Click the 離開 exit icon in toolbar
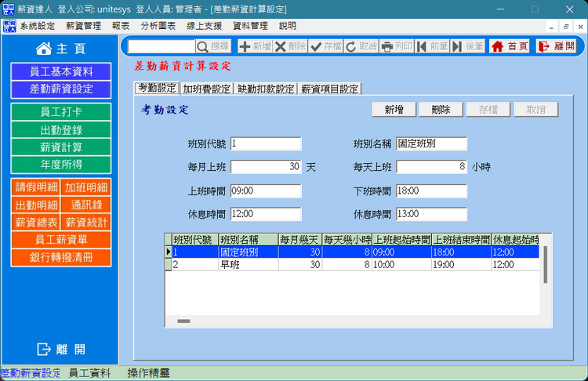This screenshot has width=588, height=381. (x=555, y=46)
